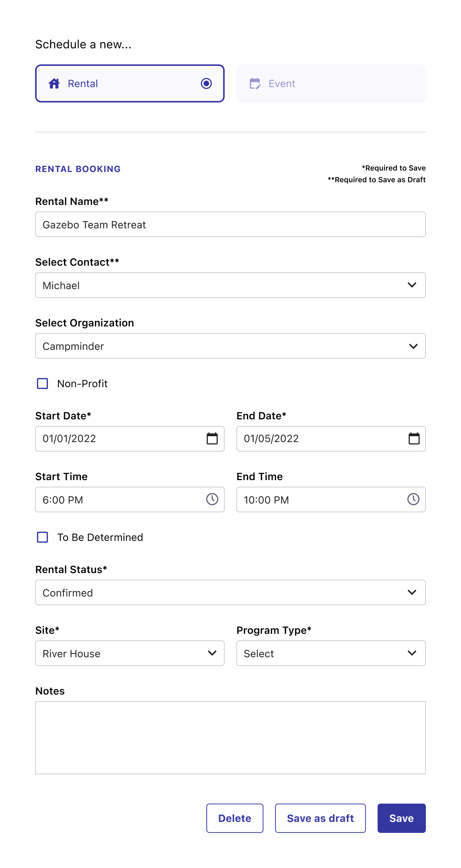Image resolution: width=461 pixels, height=868 pixels.
Task: Expand the Rental Status dropdown
Action: [x=230, y=592]
